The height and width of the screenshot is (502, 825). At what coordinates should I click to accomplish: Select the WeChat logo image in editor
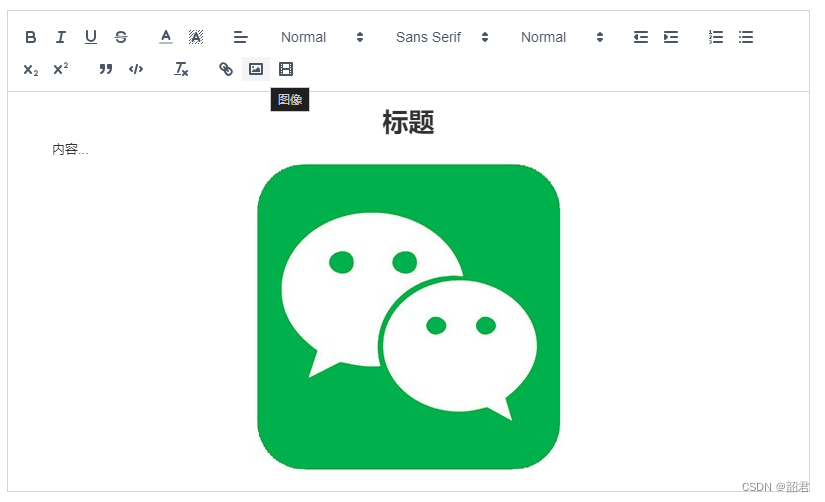(408, 317)
